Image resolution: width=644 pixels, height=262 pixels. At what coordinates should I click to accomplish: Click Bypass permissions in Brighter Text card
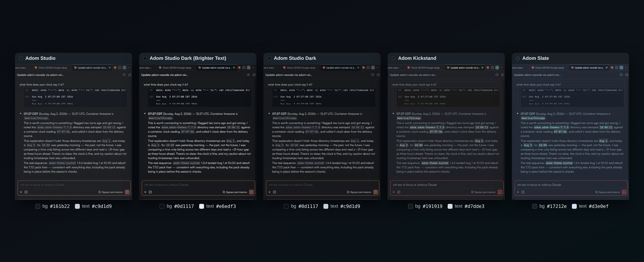click(x=235, y=192)
